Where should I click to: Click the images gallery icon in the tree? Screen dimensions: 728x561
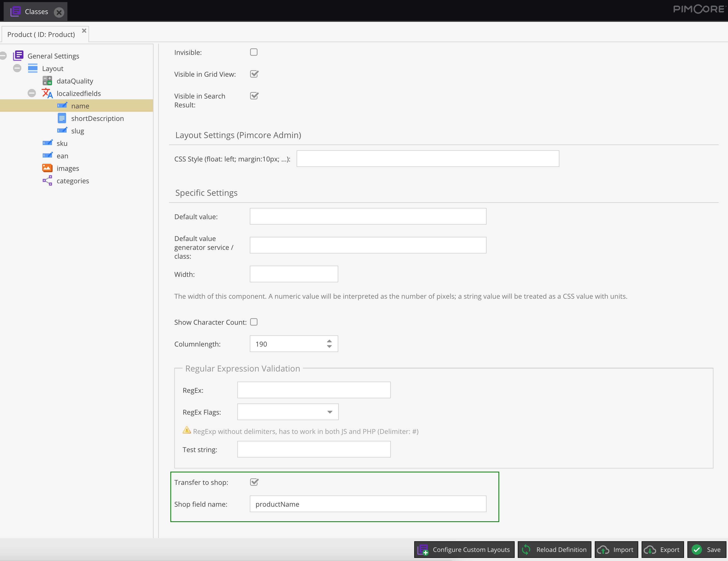click(47, 168)
